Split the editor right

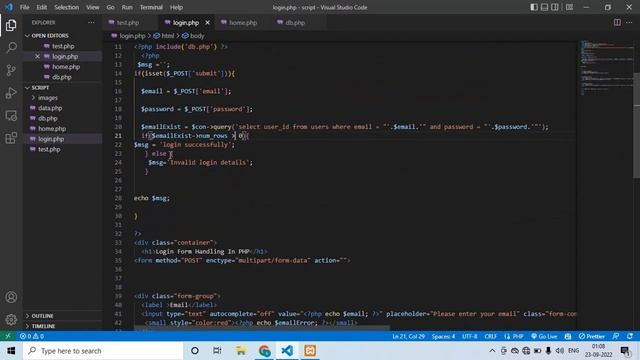[617, 23]
